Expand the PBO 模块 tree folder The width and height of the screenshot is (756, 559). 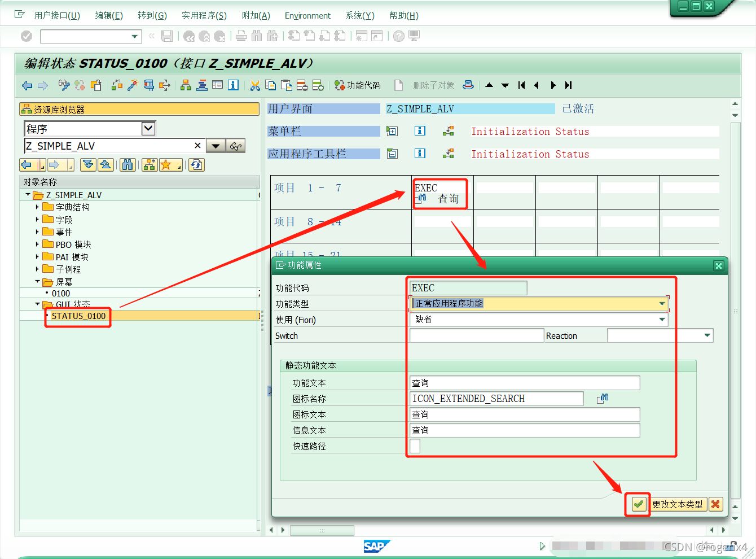click(37, 244)
